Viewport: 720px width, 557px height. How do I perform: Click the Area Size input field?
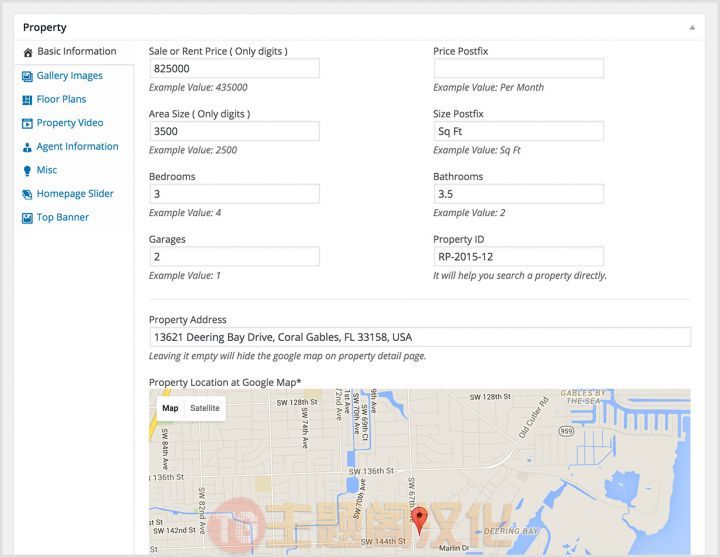pyautogui.click(x=234, y=131)
